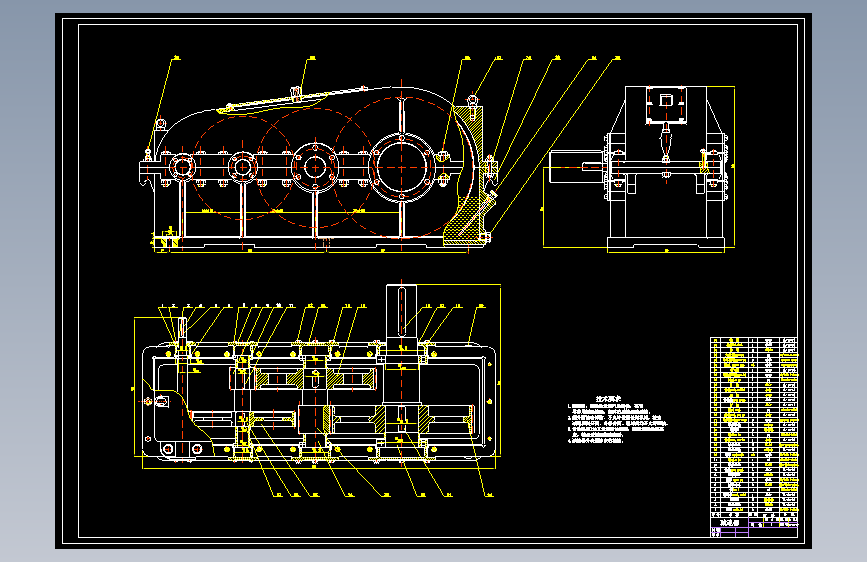Select the largest output shaft flange in front view
The height and width of the screenshot is (562, 867).
401,166
